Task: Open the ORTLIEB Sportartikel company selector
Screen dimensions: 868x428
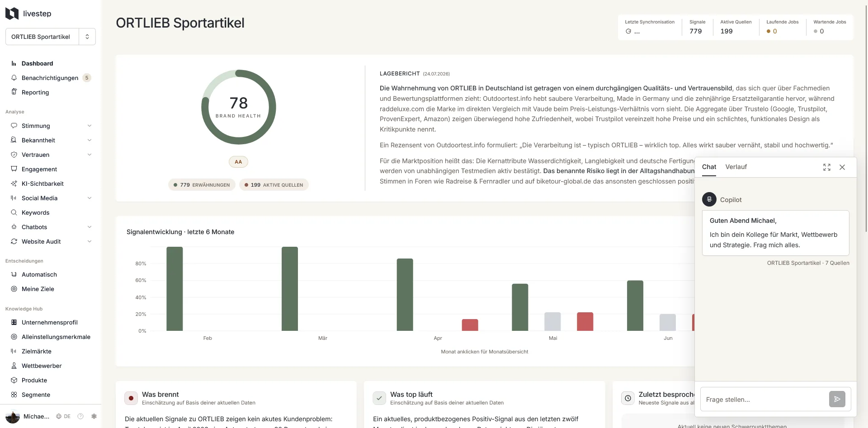Action: coord(51,37)
